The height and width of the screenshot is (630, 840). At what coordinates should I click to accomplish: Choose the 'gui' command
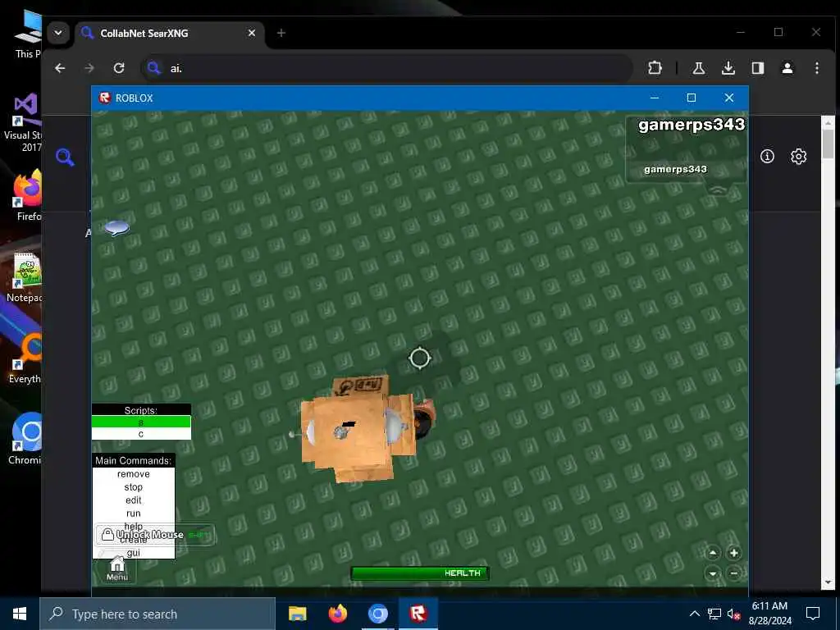tap(134, 552)
